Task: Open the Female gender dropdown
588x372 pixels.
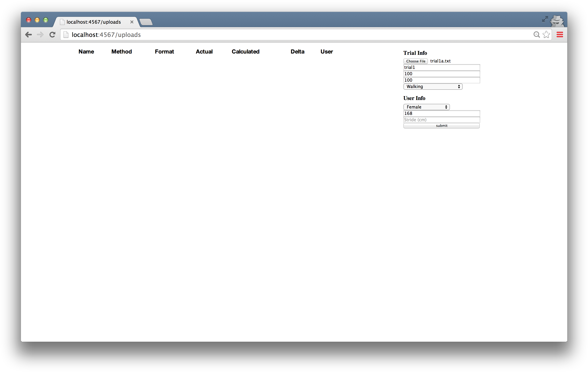Action: click(426, 107)
